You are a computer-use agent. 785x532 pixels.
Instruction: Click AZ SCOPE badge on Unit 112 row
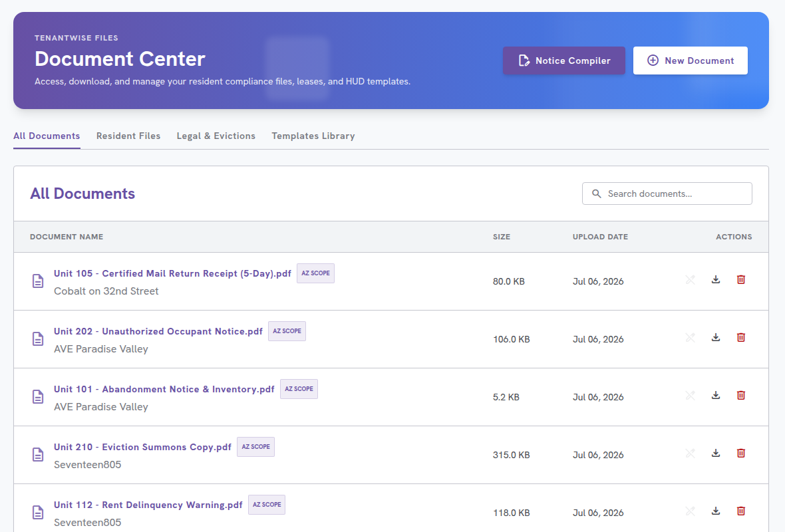[x=267, y=505]
